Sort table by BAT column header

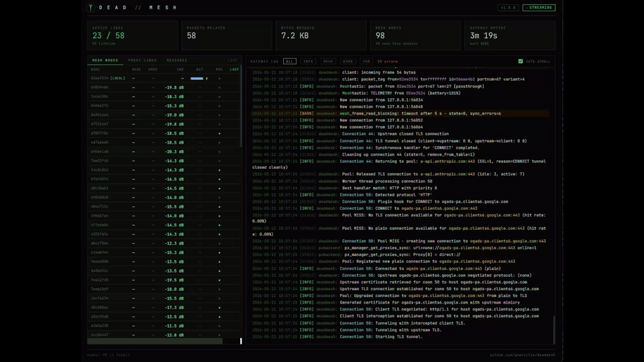pos(200,69)
